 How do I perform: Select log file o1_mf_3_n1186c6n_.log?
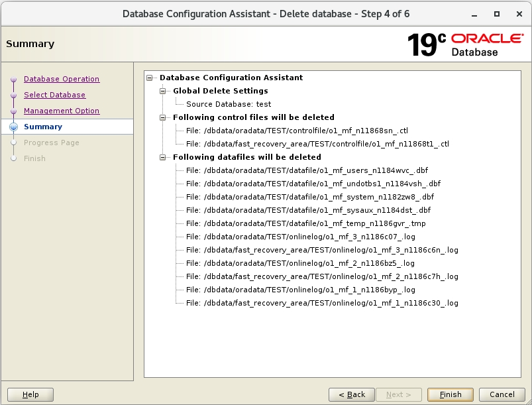(322, 250)
